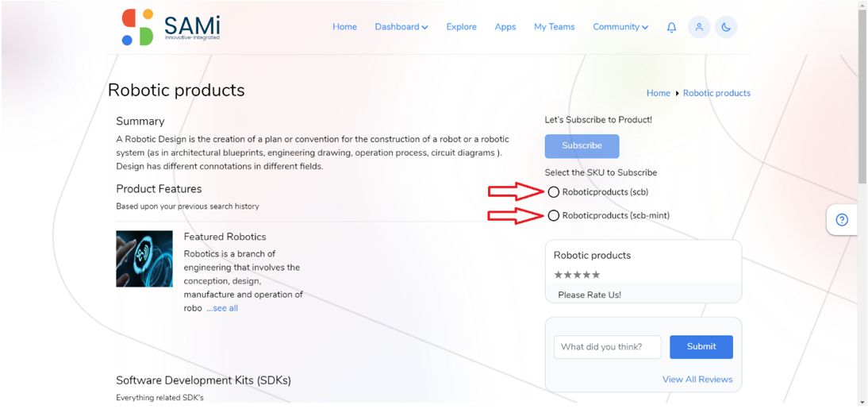Open the My Teams menu item
The image size is (868, 409).
554,26
